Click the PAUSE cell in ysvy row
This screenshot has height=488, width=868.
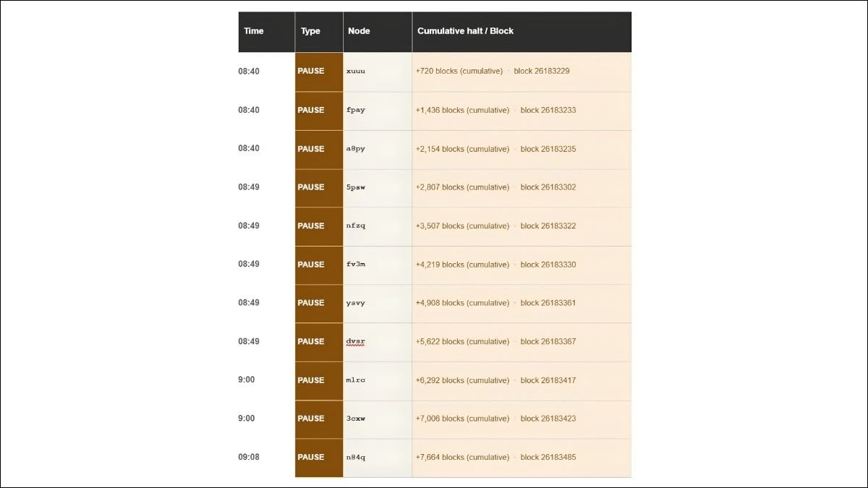click(319, 303)
